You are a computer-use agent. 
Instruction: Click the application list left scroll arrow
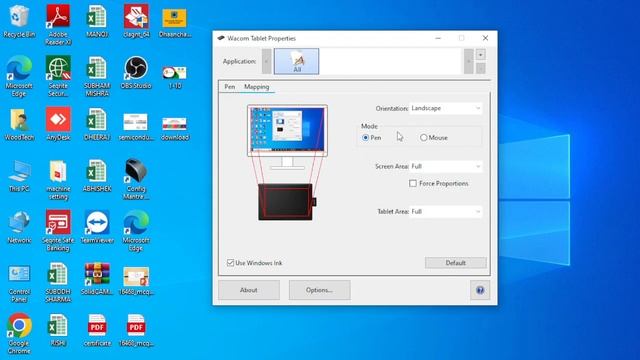pyautogui.click(x=267, y=61)
